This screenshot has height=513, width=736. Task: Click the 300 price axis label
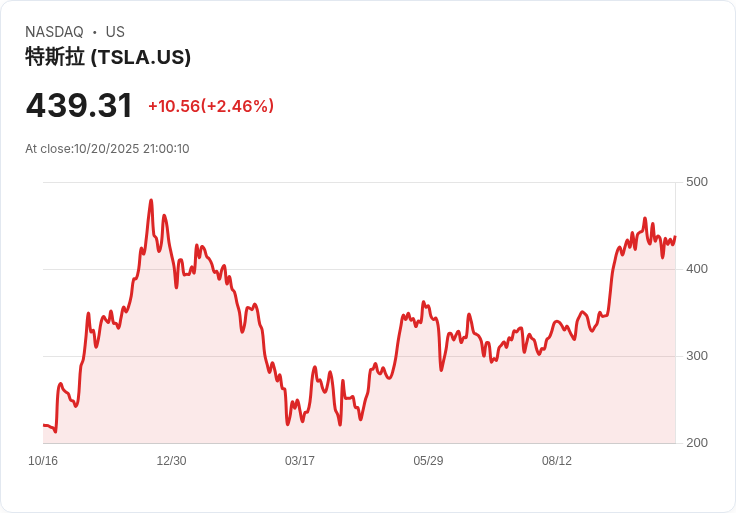[697, 356]
